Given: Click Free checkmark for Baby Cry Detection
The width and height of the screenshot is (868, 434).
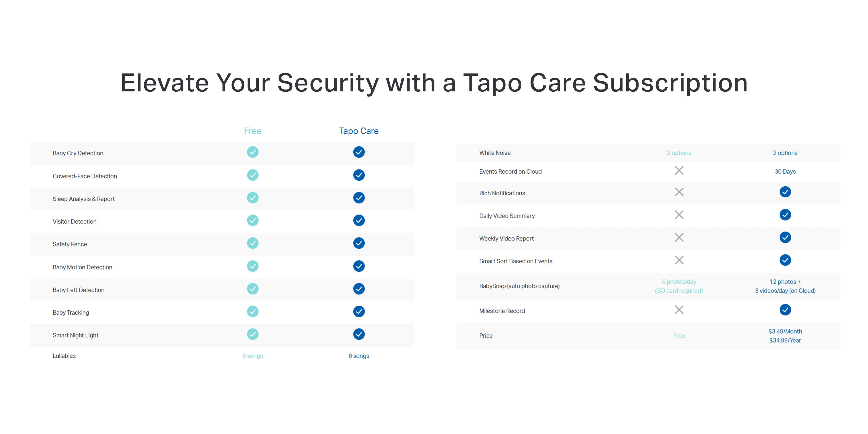Looking at the screenshot, I should point(253,152).
